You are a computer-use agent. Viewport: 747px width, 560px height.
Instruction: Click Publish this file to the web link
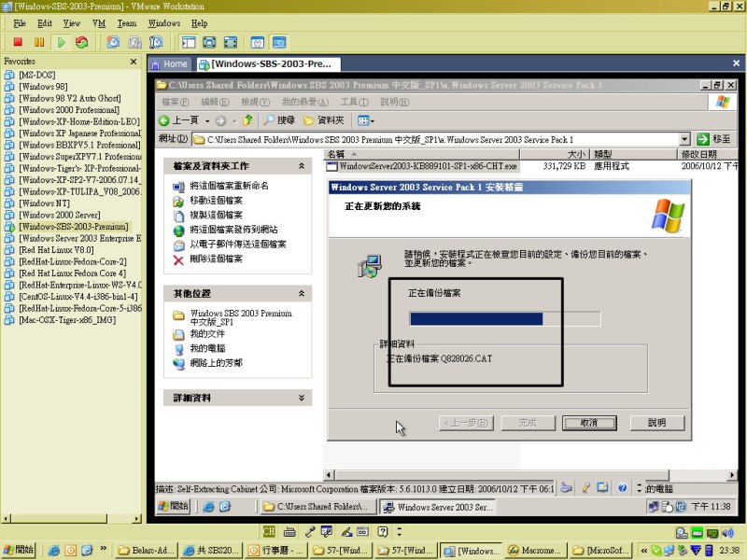(x=233, y=230)
